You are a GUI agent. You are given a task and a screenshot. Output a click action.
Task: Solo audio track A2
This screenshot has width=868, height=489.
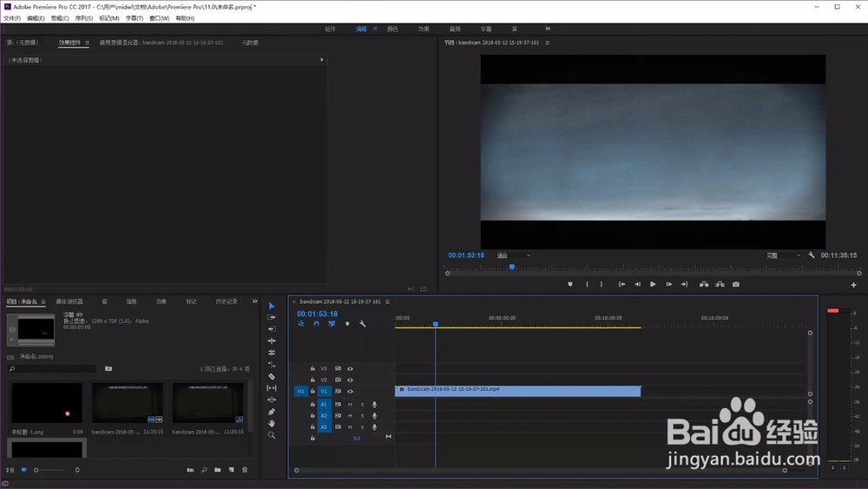click(363, 416)
